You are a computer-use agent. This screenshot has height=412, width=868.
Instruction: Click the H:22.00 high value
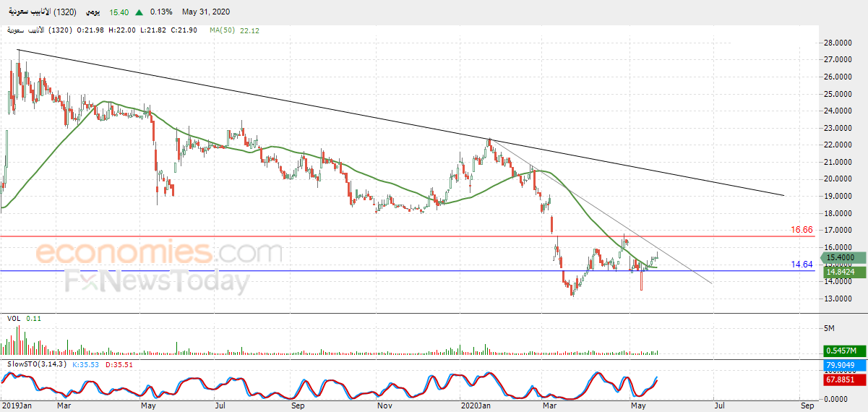pos(122,30)
